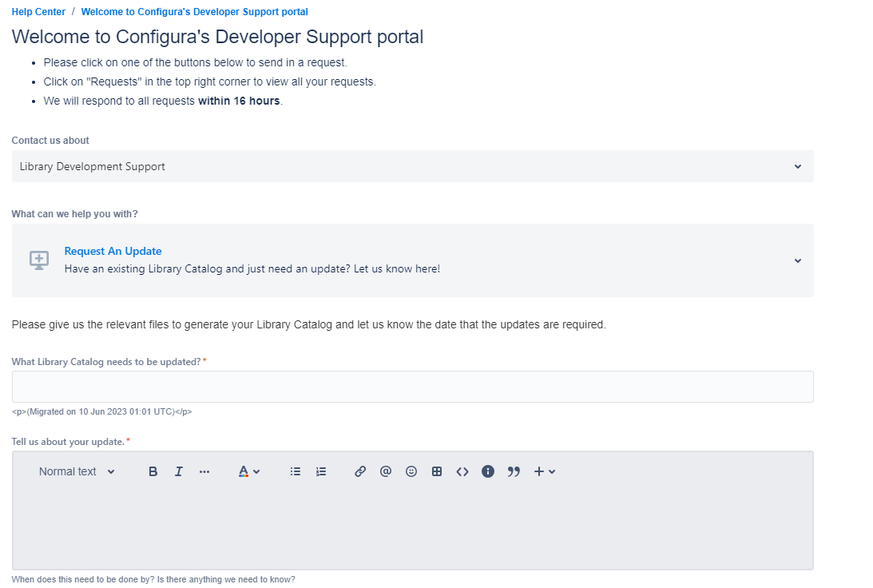
Task: Click the Request An Update link
Action: pos(113,251)
